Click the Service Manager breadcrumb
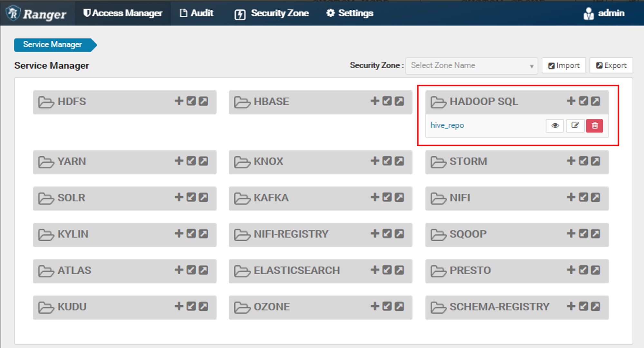 coord(55,45)
